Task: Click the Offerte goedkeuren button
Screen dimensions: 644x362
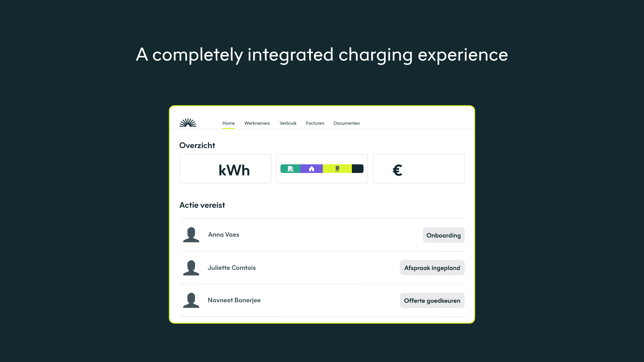Action: (x=432, y=300)
